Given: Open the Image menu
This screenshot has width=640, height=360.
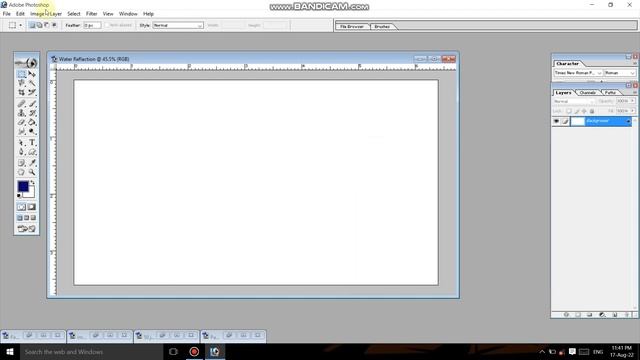Looking at the screenshot, I should coord(37,14).
